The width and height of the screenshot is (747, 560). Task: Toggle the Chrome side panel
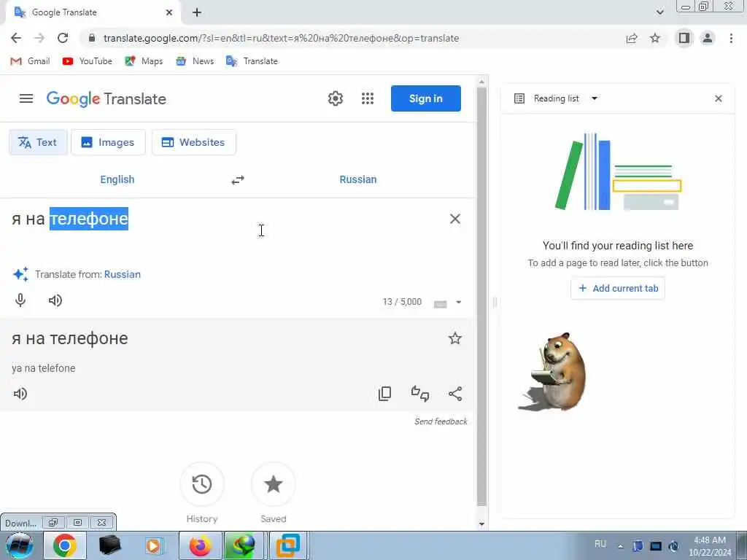pyautogui.click(x=684, y=38)
